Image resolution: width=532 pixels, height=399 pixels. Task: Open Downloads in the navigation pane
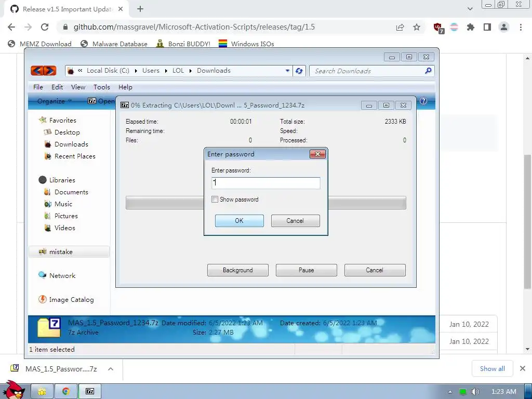click(71, 144)
